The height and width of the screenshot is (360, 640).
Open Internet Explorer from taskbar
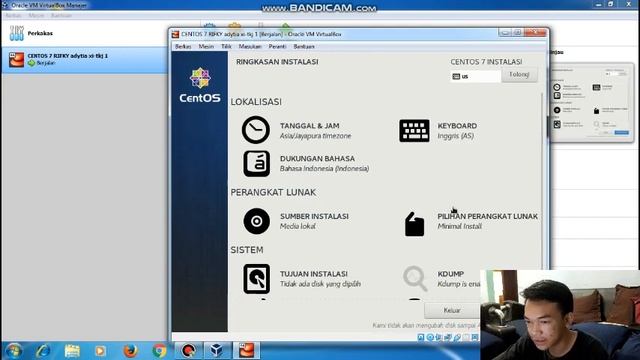(43, 351)
